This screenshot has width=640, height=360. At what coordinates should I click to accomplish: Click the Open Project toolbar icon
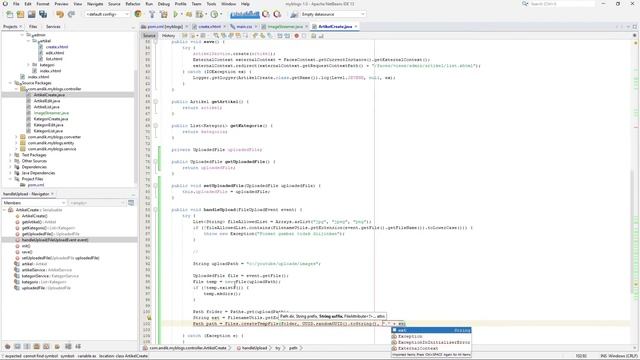pyautogui.click(x=31, y=14)
